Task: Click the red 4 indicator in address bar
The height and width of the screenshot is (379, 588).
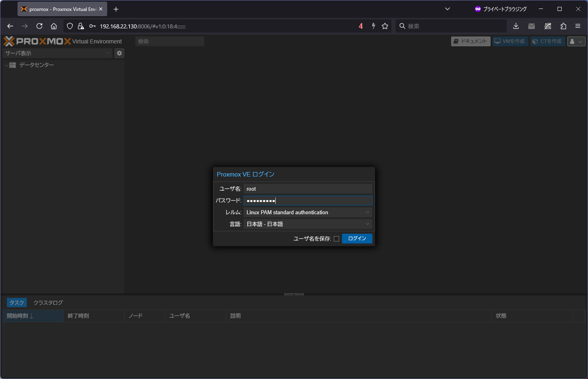Action: click(x=361, y=26)
